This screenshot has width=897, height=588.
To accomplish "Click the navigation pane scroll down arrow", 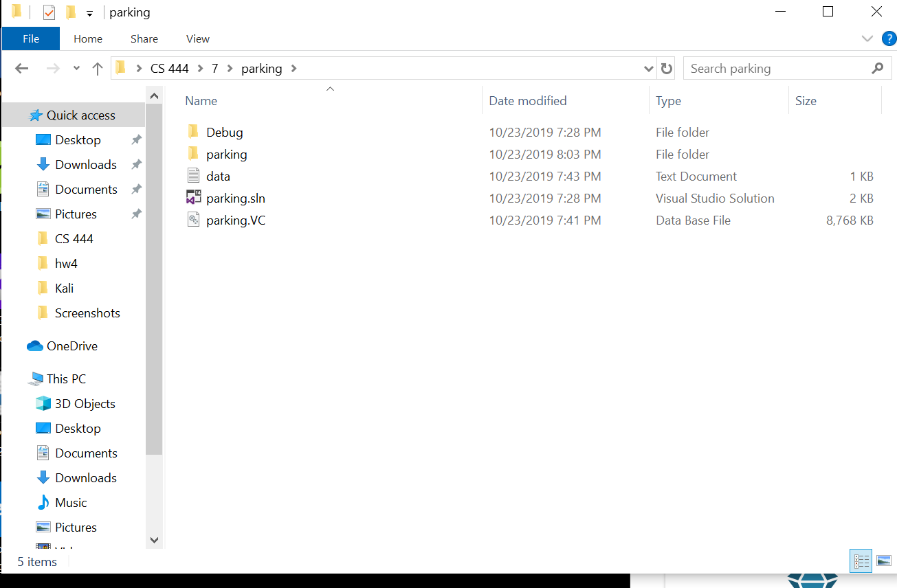I will [154, 541].
